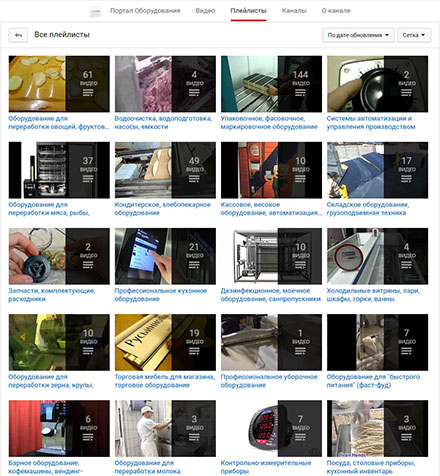Click playlist icon on 144 видео overlay
440x476 pixels.
(300, 92)
